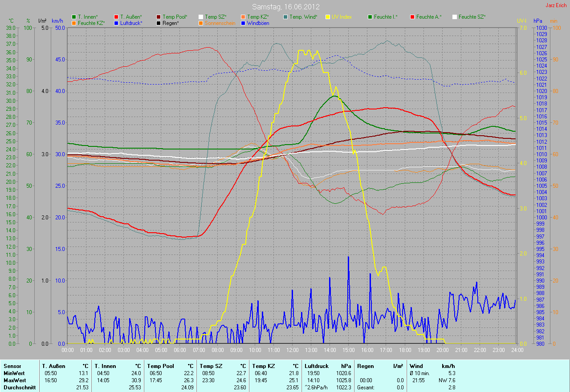Click the Jarz Erich author label
This screenshot has width=570, height=392.
pos(556,5)
